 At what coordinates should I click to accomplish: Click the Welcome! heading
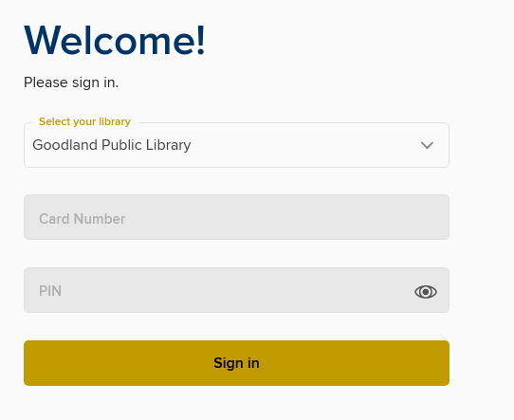[115, 41]
